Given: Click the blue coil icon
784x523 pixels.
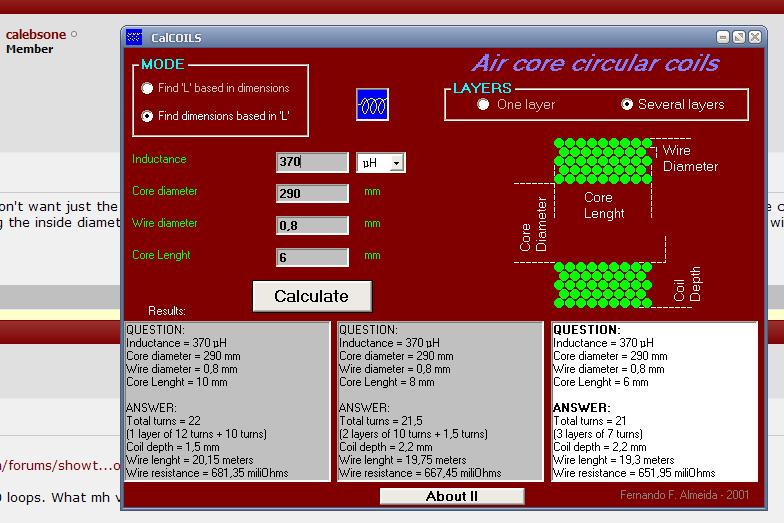Looking at the screenshot, I should point(372,104).
